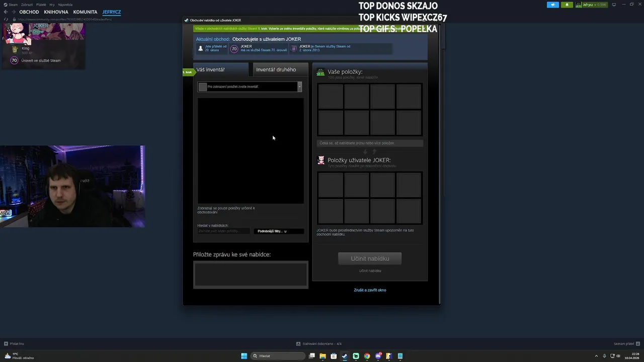Click Úroveň ve službě Steam level badge

[x=14, y=60]
